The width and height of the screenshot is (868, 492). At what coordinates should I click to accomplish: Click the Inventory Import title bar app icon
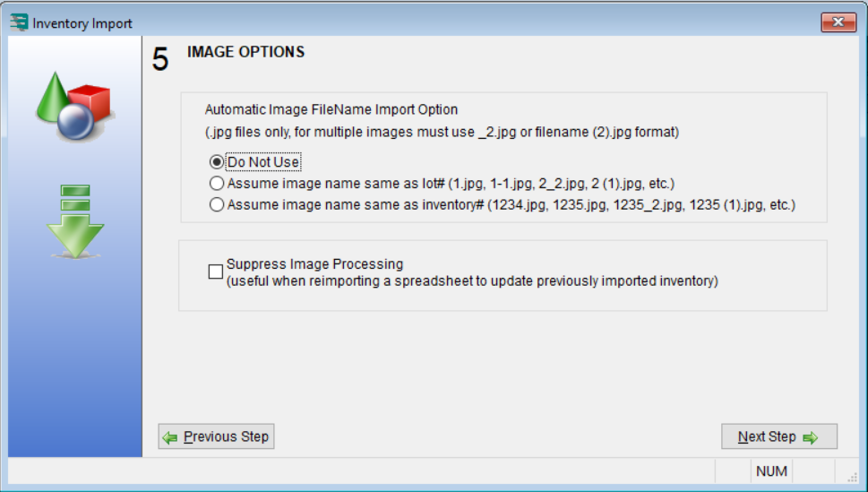(x=18, y=22)
